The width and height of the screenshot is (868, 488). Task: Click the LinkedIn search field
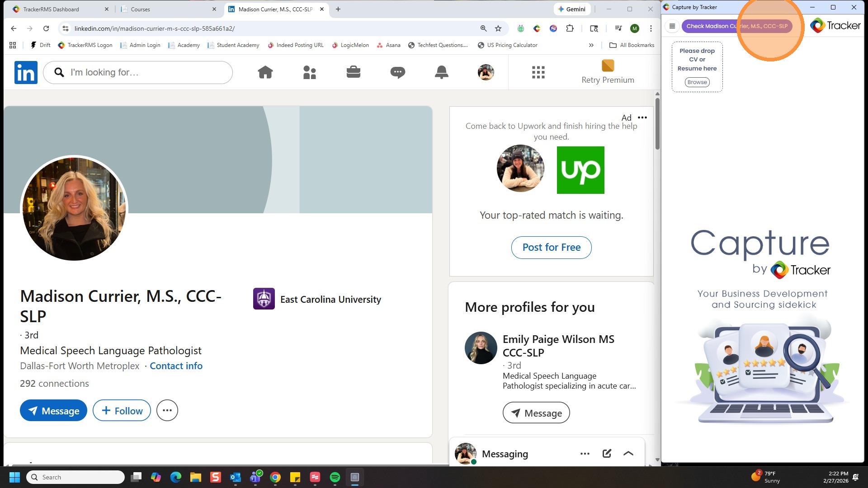click(145, 72)
